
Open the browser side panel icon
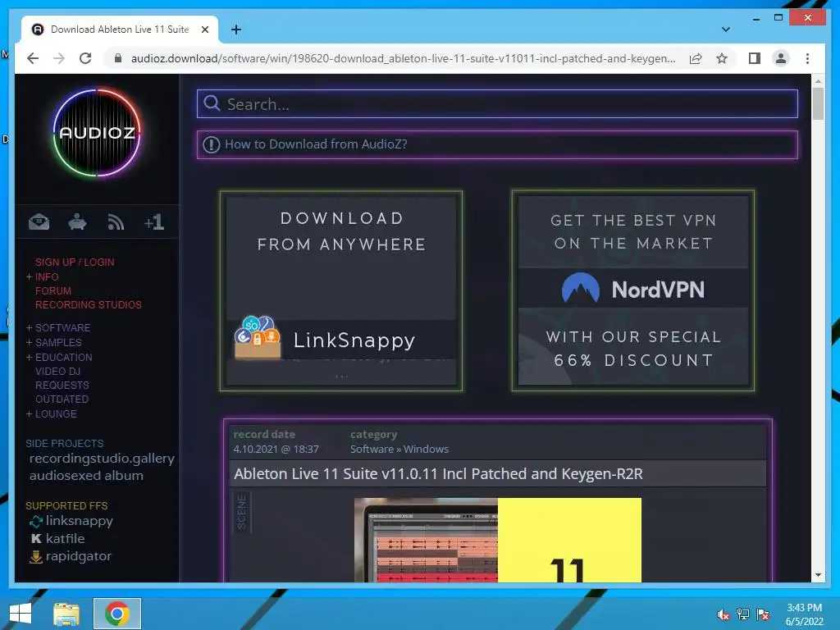click(x=755, y=58)
